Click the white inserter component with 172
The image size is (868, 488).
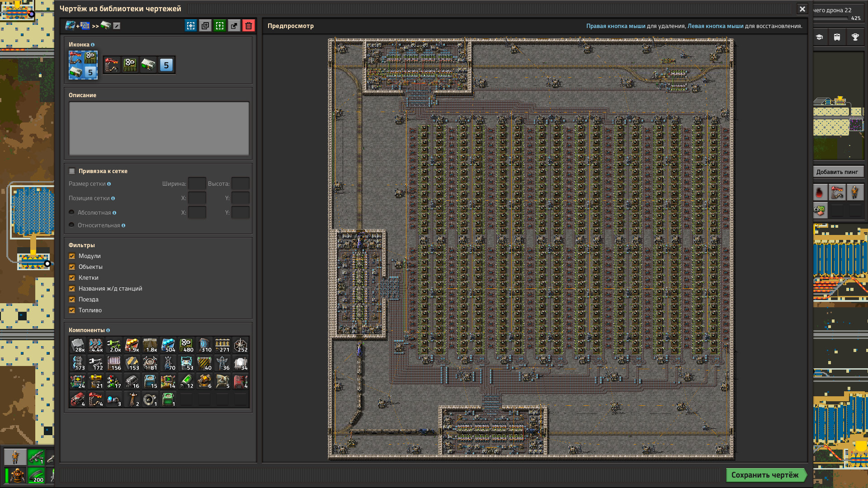click(x=96, y=363)
